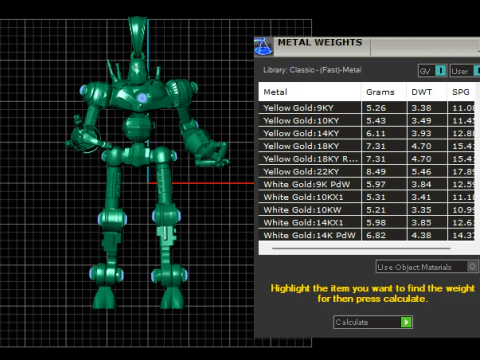Click the METAL WEIGHTS panel title
This screenshot has height=360, width=480.
pyautogui.click(x=320, y=42)
